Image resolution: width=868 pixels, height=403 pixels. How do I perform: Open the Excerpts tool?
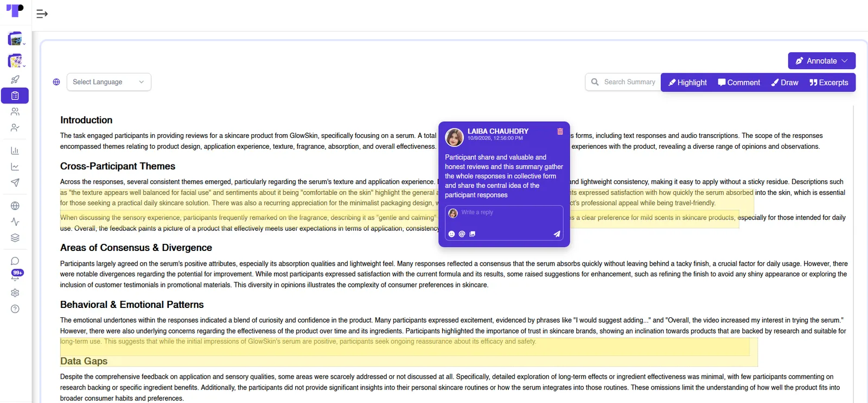828,83
